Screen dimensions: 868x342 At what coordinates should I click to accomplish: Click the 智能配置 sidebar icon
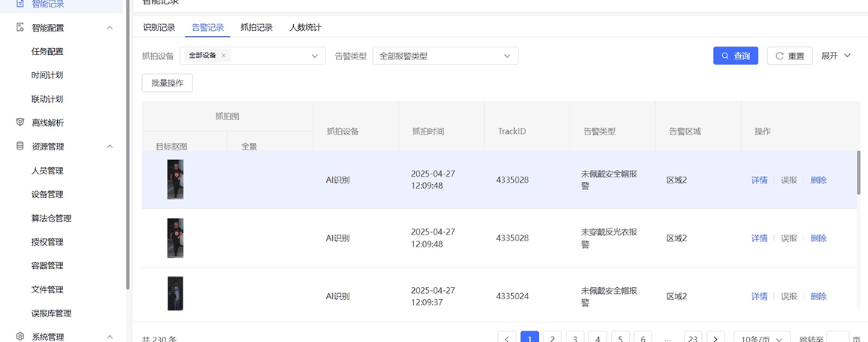point(20,28)
